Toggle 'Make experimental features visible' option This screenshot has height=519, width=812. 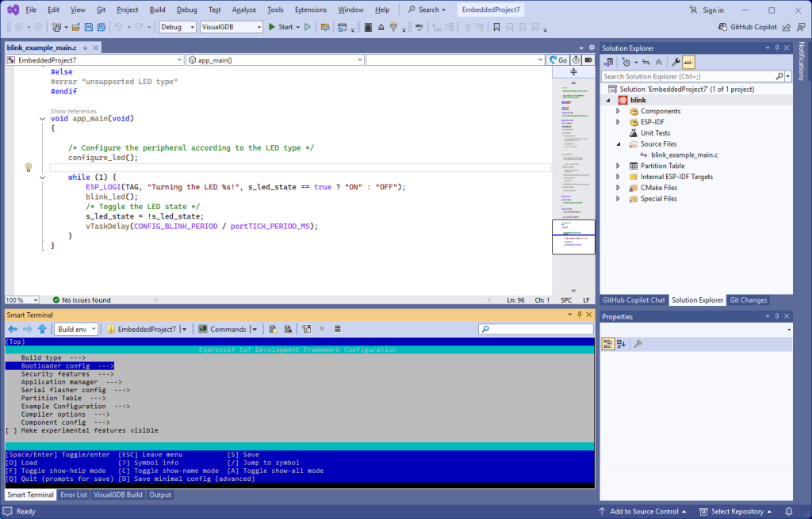(x=78, y=430)
